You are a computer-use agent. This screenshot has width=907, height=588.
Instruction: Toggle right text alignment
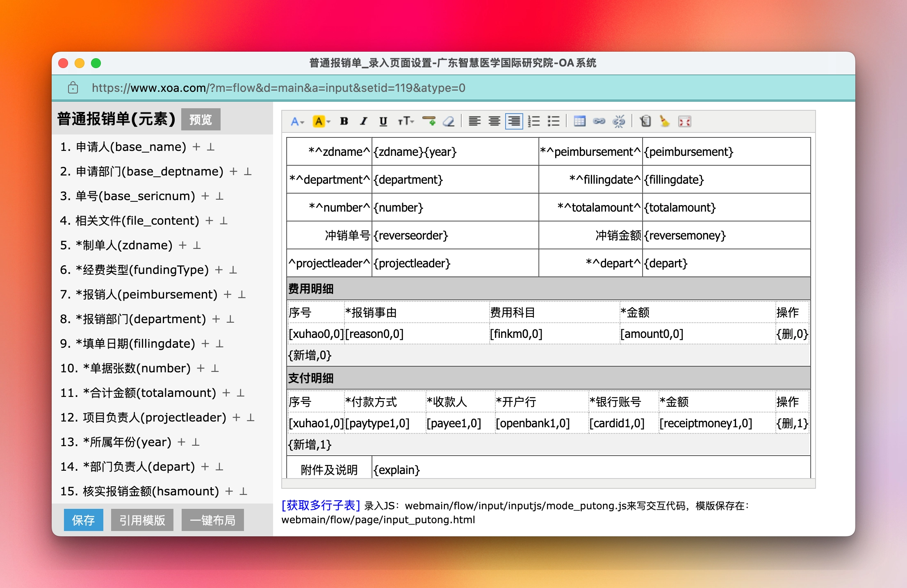[514, 121]
